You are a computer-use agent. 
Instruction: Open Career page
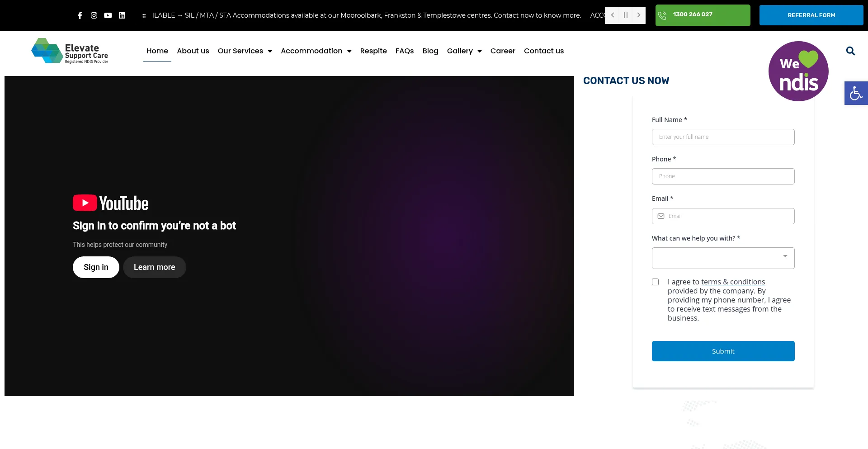[503, 51]
